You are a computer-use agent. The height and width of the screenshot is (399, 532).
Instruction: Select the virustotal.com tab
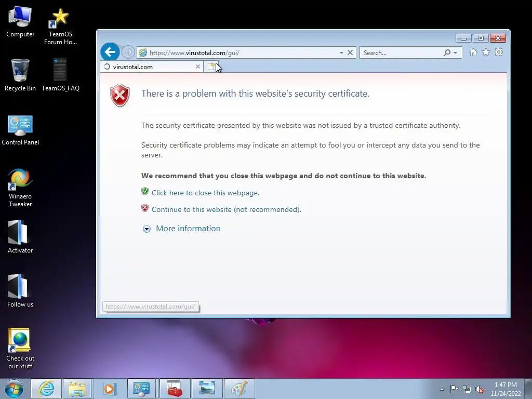(x=152, y=67)
